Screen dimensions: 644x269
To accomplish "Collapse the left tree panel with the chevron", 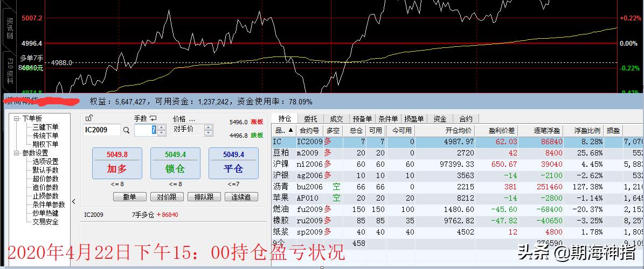I will click(x=73, y=201).
